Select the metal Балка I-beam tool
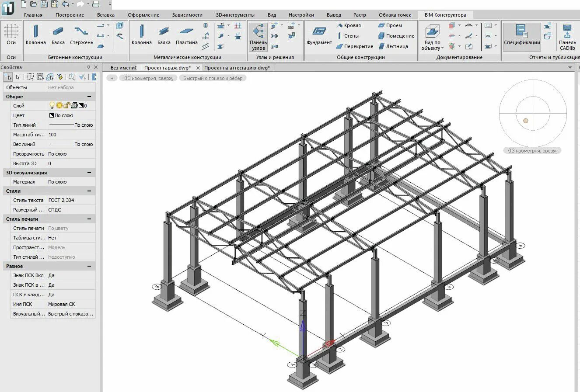 coord(164,35)
